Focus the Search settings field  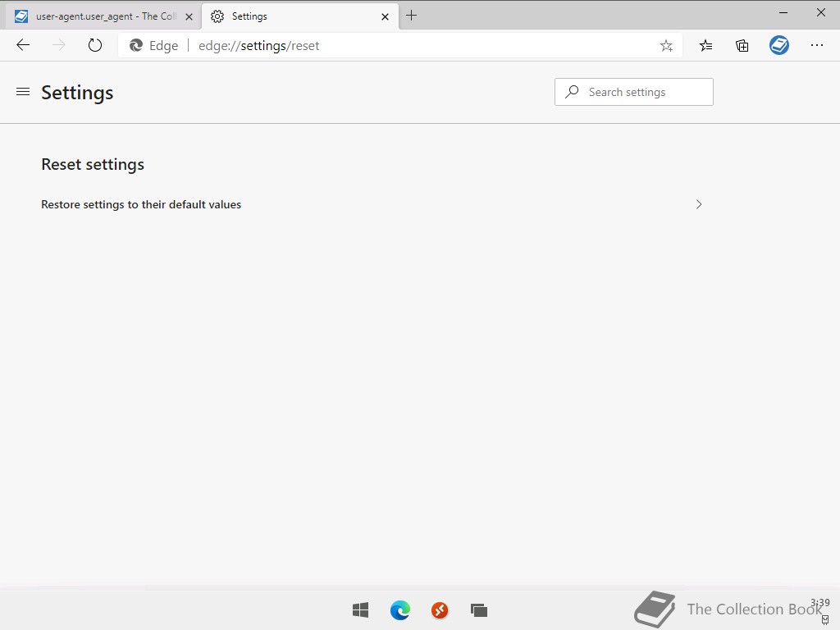[634, 92]
